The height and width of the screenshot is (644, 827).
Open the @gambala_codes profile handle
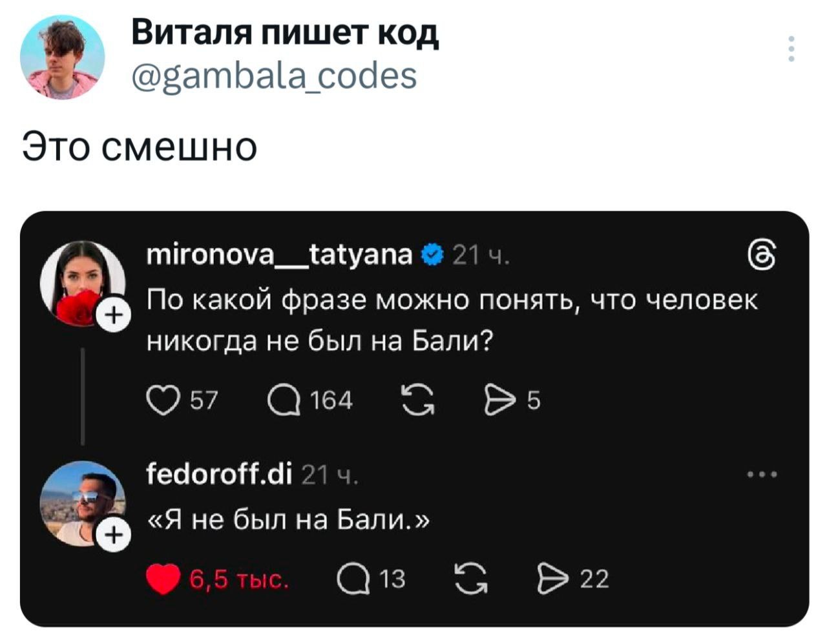274,77
